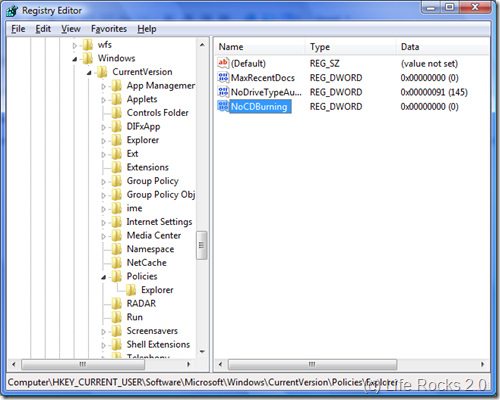The image size is (500, 400).
Task: Expand the Internet Settings key
Action: click(104, 223)
